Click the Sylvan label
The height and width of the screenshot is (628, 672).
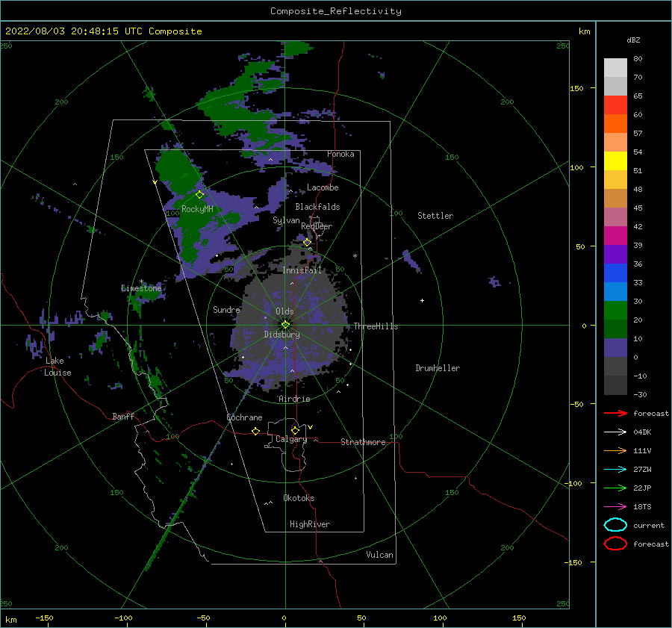(286, 220)
